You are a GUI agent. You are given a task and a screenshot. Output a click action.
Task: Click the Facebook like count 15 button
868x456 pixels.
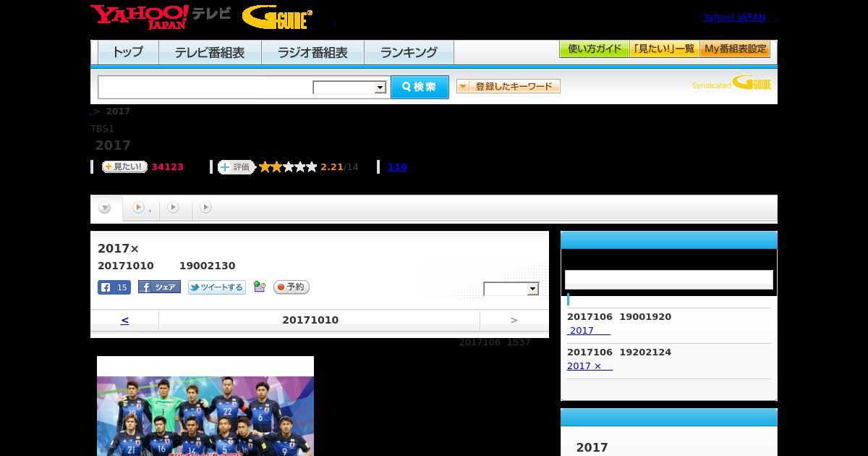click(114, 287)
